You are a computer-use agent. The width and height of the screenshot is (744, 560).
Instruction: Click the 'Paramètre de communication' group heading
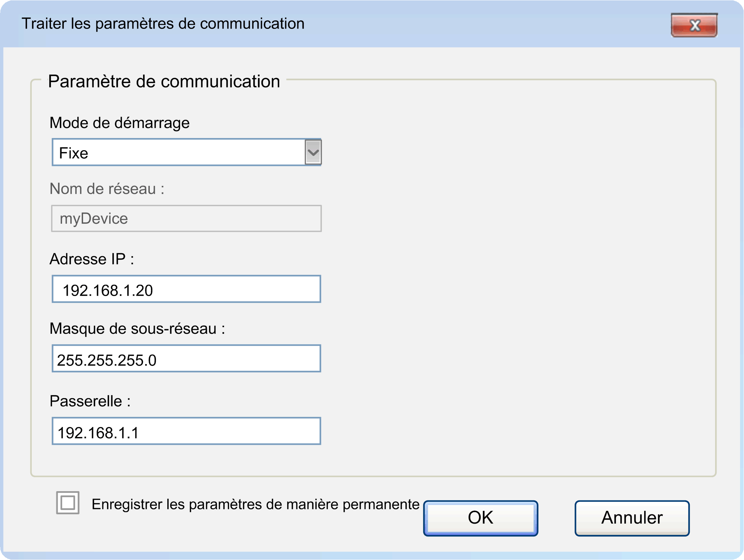pyautogui.click(x=164, y=82)
